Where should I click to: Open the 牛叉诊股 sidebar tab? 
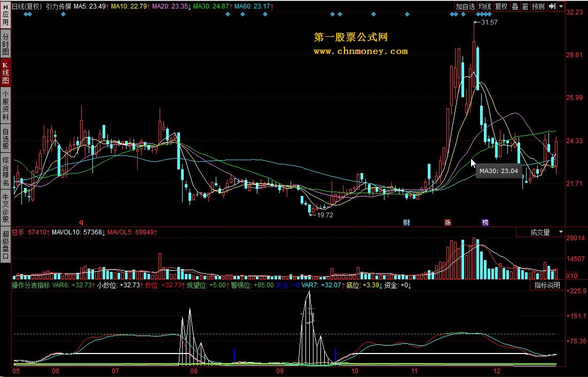tap(5, 208)
